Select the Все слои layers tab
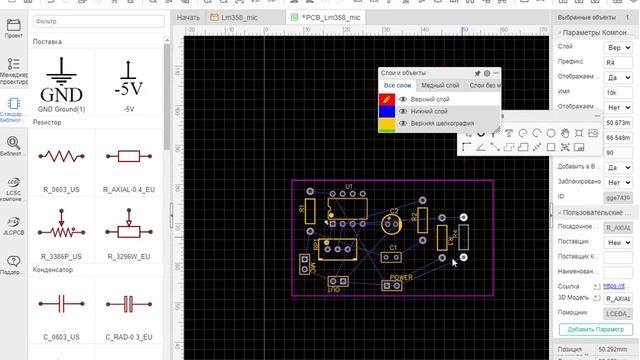 pyautogui.click(x=397, y=85)
